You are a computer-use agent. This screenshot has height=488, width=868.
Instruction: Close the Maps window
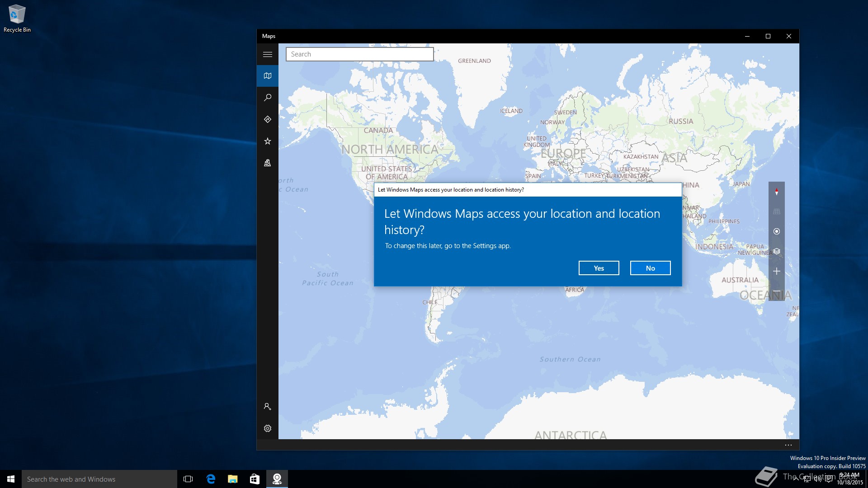(789, 36)
